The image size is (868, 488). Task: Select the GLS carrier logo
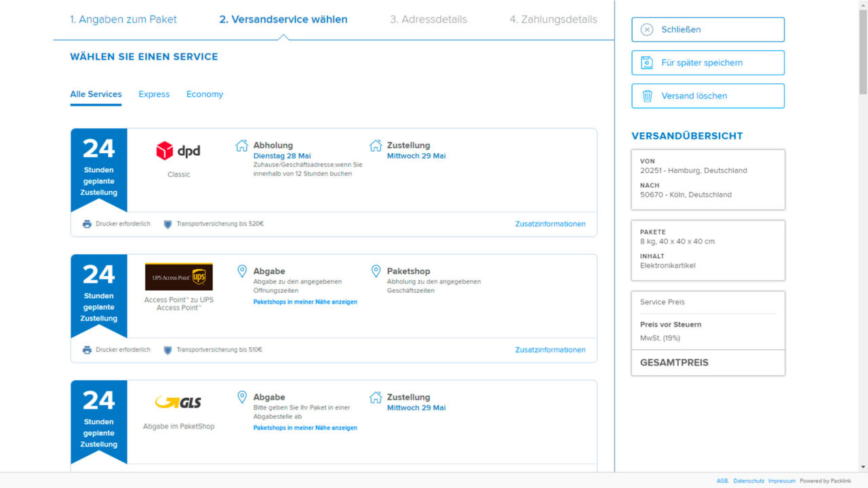coord(178,402)
